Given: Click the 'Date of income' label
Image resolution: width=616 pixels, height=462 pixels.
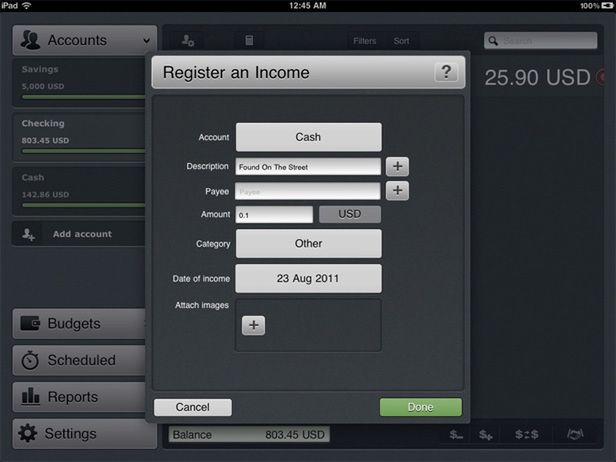Looking at the screenshot, I should click(201, 279).
